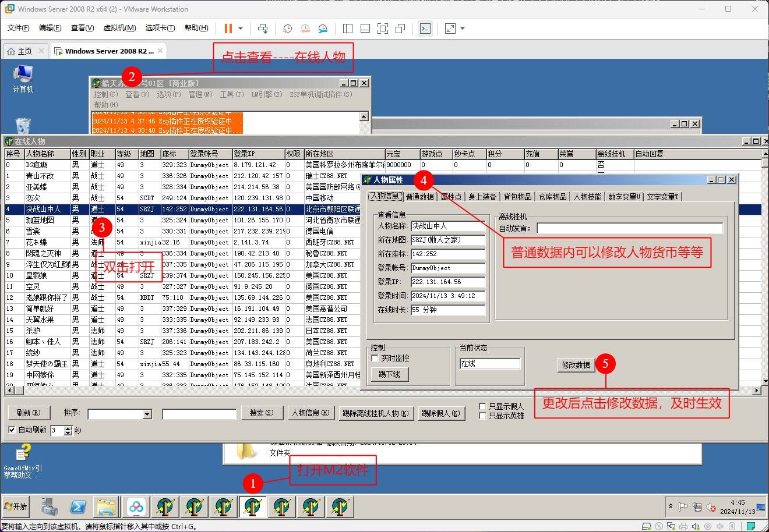769x532 pixels.
Task: Open the VMware console view icon
Action: tap(425, 28)
